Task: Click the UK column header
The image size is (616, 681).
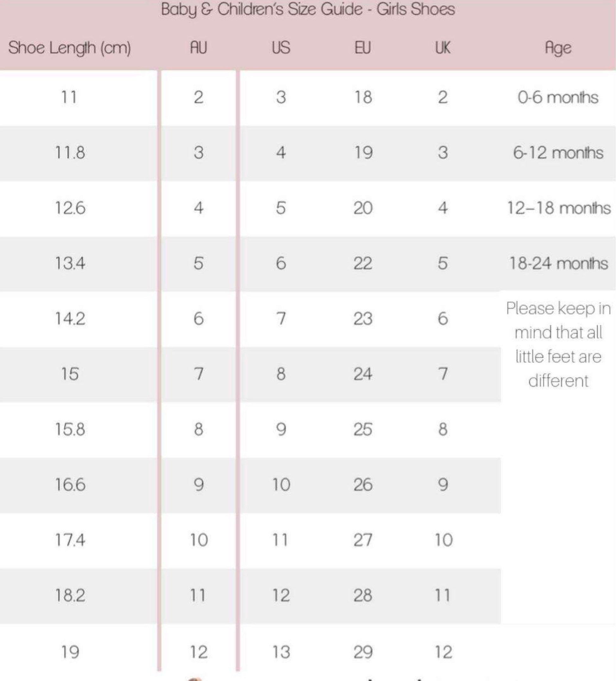Action: [x=443, y=48]
